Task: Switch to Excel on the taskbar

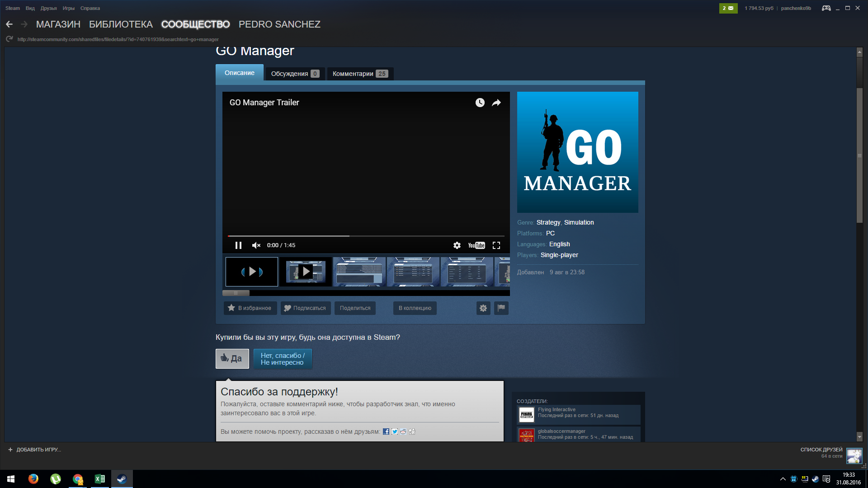Action: (x=100, y=479)
